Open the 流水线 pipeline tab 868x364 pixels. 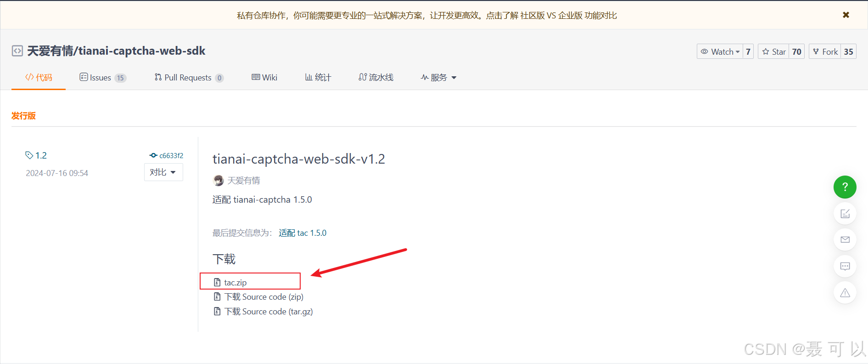tap(376, 77)
